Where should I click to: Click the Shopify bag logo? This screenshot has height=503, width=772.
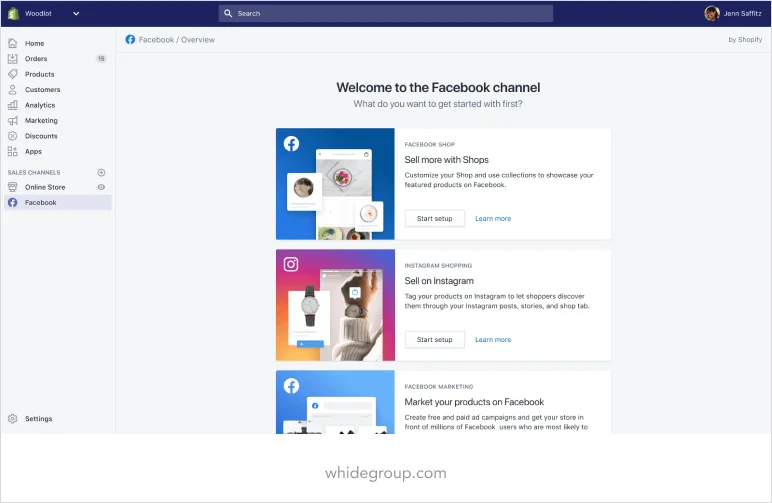point(13,13)
